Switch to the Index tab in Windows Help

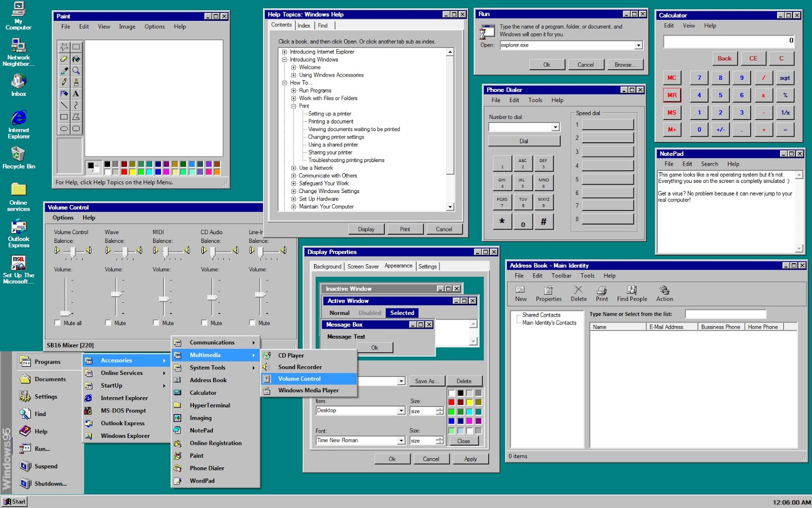[303, 25]
